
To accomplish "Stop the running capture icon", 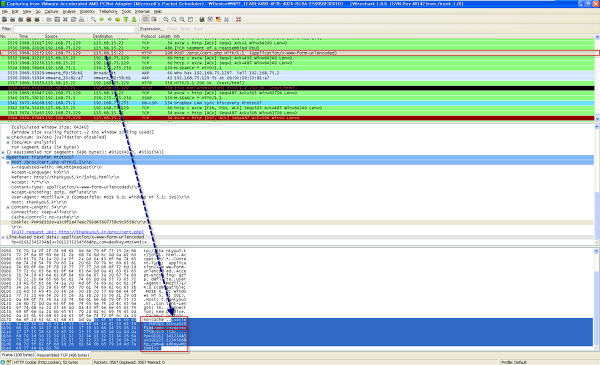I will [29, 20].
